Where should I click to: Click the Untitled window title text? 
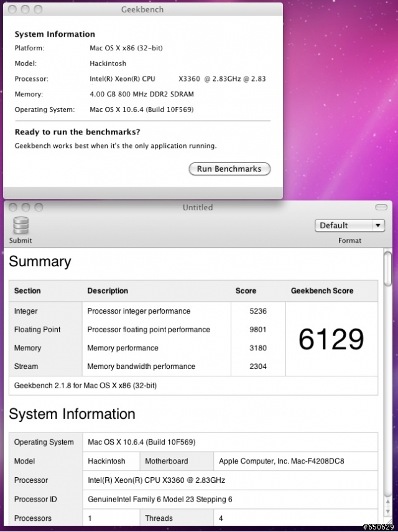tap(198, 207)
